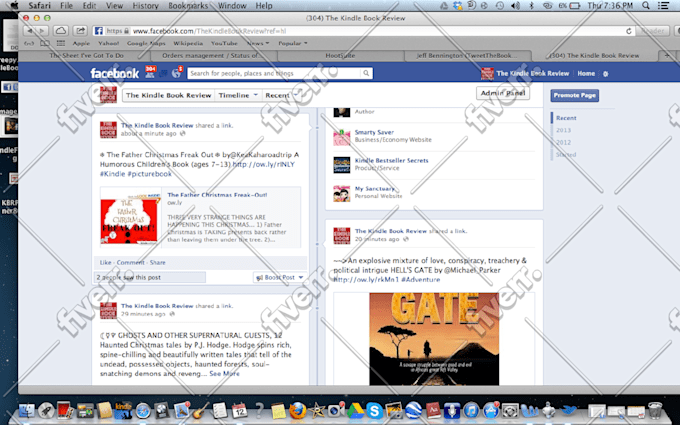
Task: Click the Facebook search magnifier icon
Action: pos(366,73)
